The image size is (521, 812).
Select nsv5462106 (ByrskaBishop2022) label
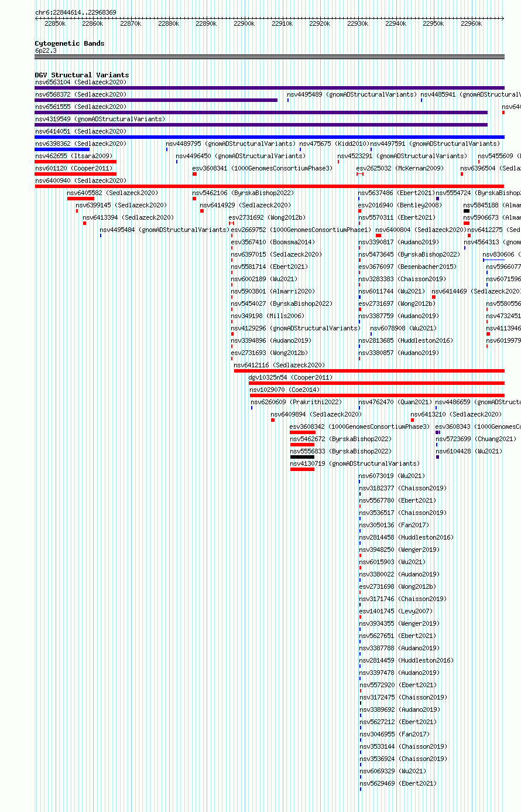(x=243, y=193)
